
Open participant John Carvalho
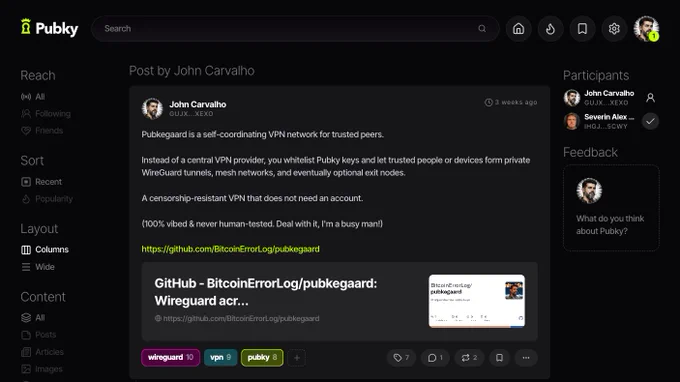[x=599, y=98]
